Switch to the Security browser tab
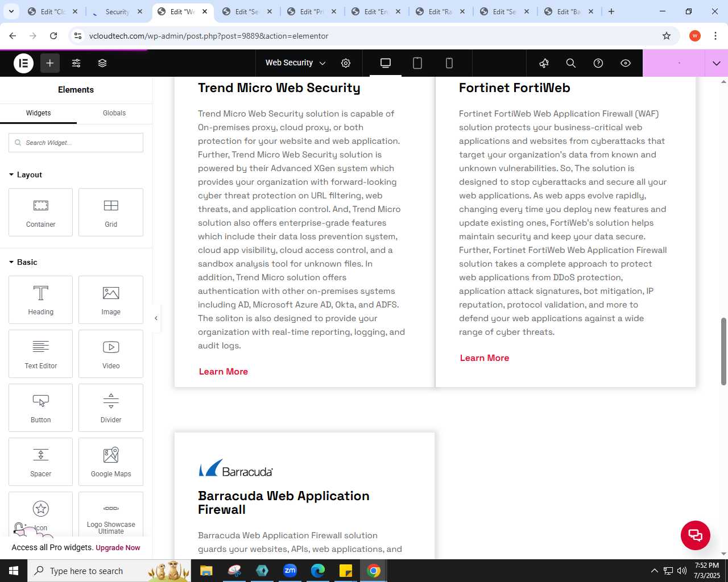Image resolution: width=728 pixels, height=582 pixels. click(x=117, y=11)
